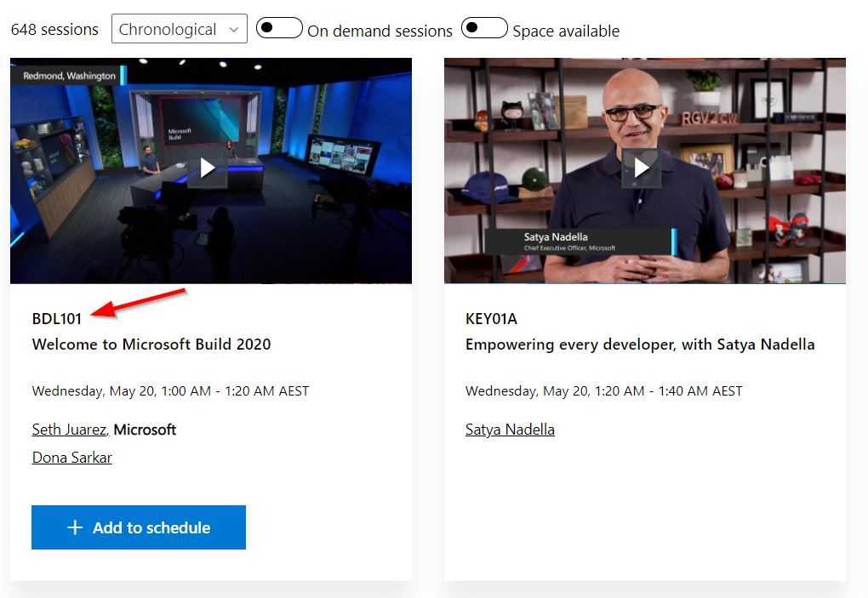Open the Satya Nadella video thumbnail

[x=645, y=171]
